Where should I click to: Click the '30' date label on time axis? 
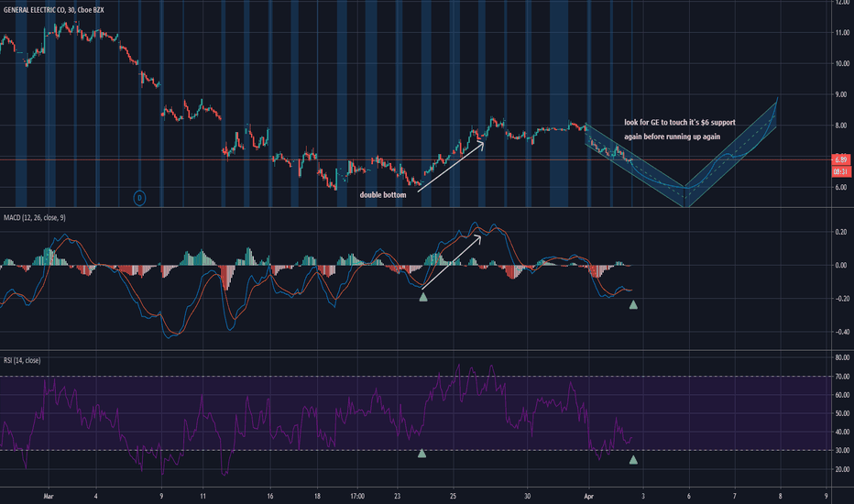527,497
